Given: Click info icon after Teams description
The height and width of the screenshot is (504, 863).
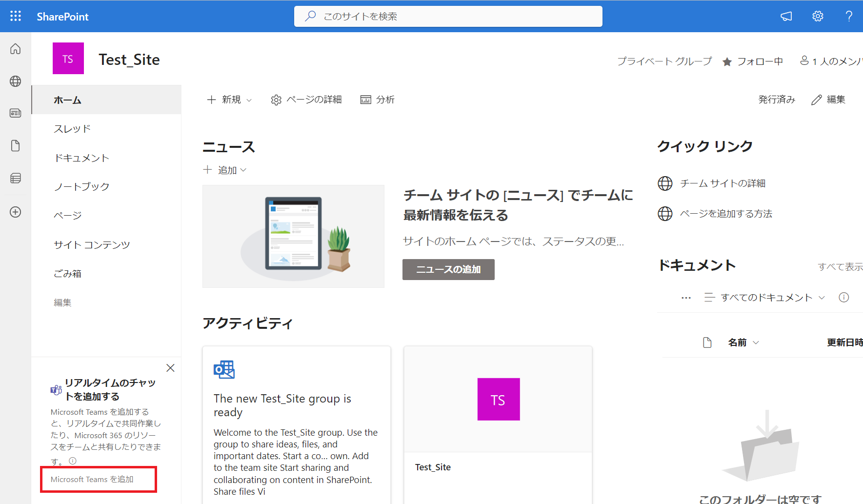Looking at the screenshot, I should coord(73,461).
